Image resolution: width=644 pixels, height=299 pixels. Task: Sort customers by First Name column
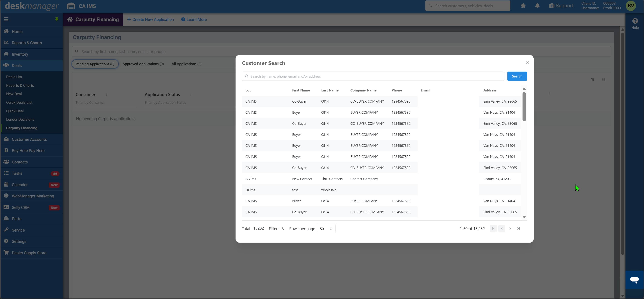pos(301,90)
